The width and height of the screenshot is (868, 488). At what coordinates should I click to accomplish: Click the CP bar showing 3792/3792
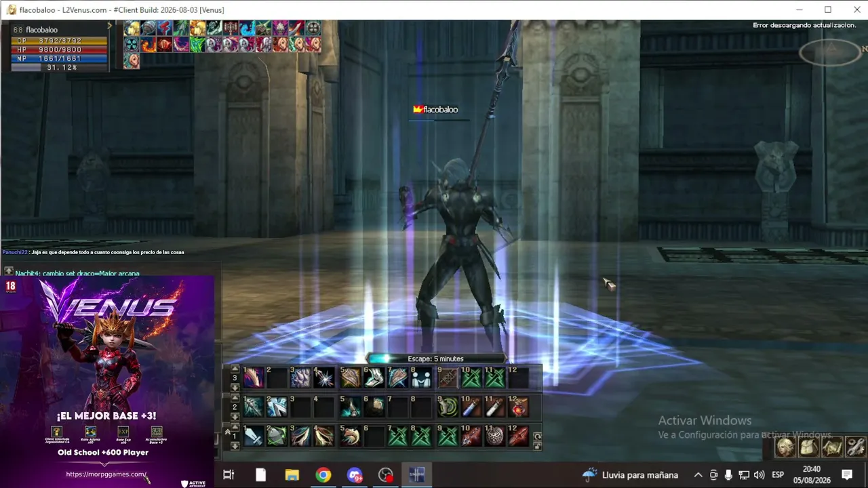coord(60,41)
